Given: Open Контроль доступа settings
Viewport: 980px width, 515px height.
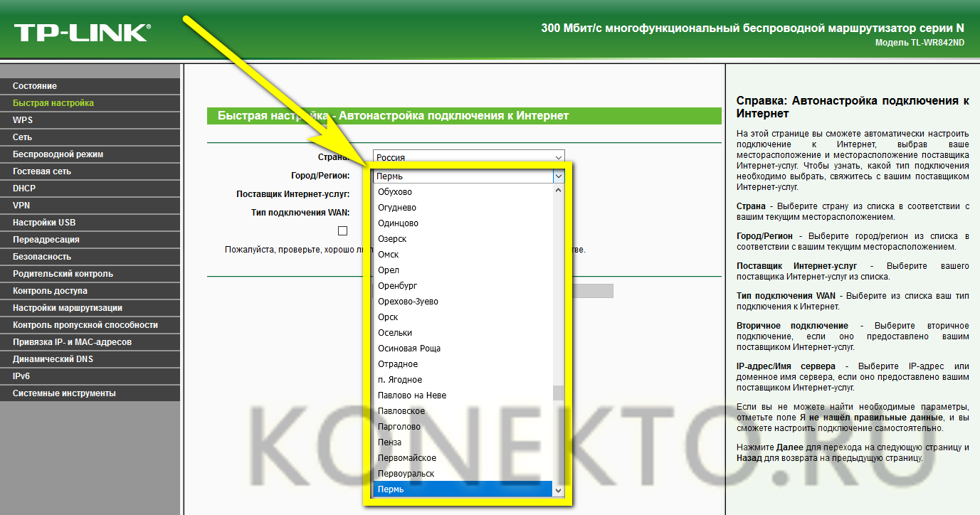Looking at the screenshot, I should click(90, 291).
